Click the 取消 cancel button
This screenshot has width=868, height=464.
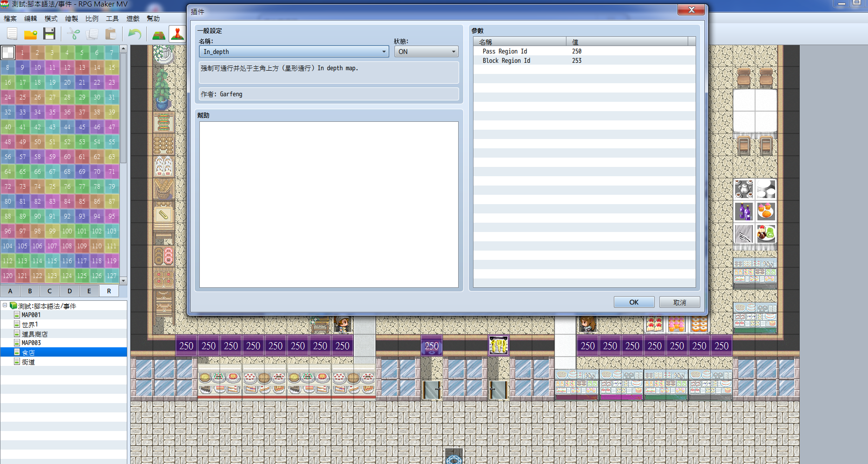[x=679, y=302]
